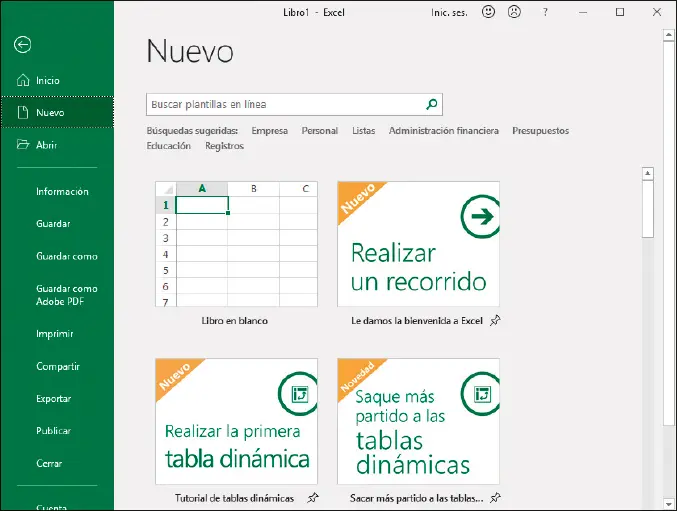Image resolution: width=677 pixels, height=511 pixels.
Task: Click the Presupuestos suggested search link
Action: [540, 131]
